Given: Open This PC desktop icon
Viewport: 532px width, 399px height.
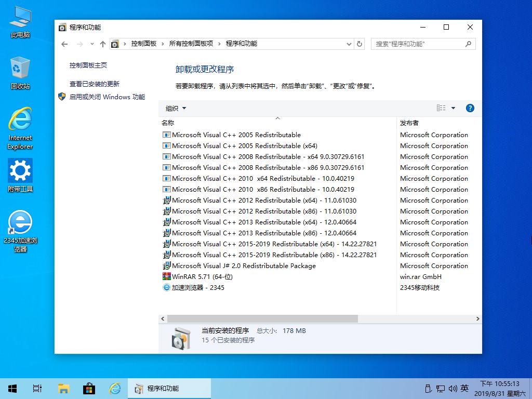Looking at the screenshot, I should coord(20,22).
